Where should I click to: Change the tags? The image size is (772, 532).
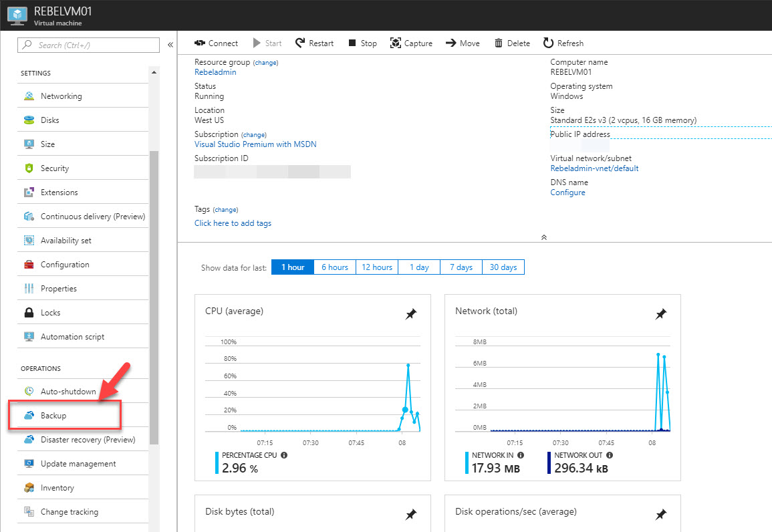pos(225,210)
